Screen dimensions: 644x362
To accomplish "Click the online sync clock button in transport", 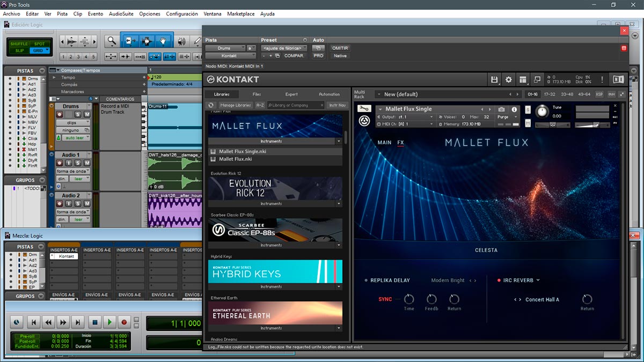I will 16,322.
